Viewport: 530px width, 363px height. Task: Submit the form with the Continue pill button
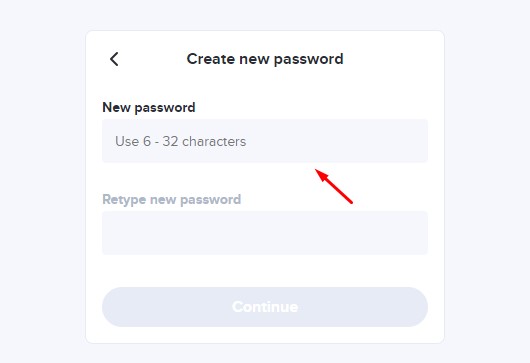[x=265, y=307]
